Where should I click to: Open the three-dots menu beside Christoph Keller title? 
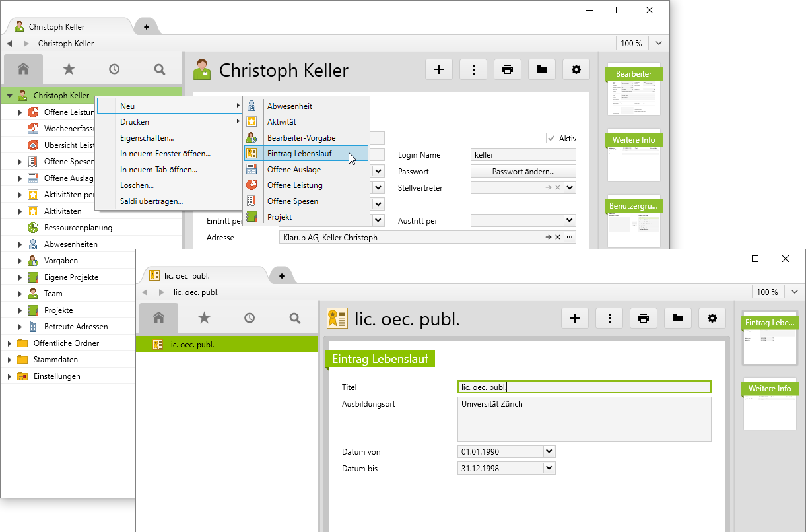coord(473,69)
